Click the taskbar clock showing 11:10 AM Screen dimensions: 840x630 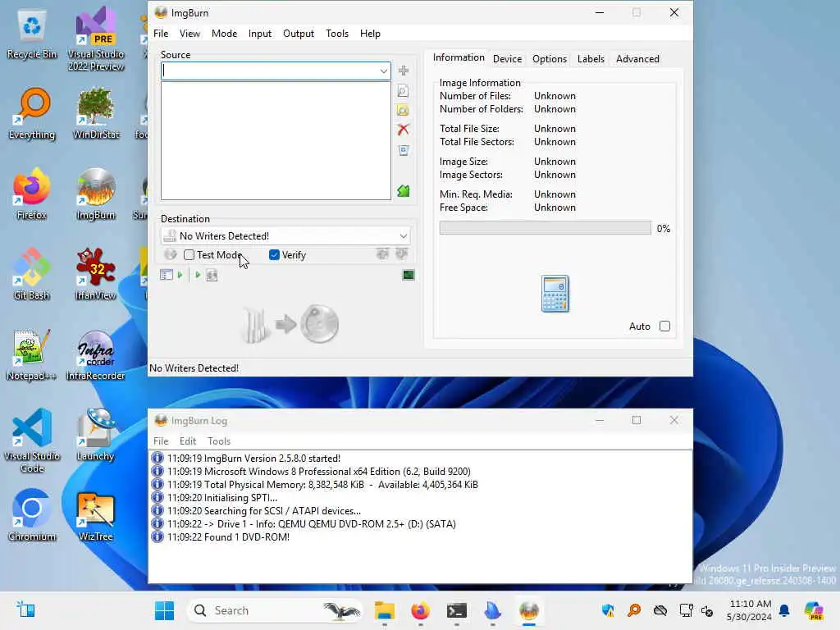click(x=750, y=610)
